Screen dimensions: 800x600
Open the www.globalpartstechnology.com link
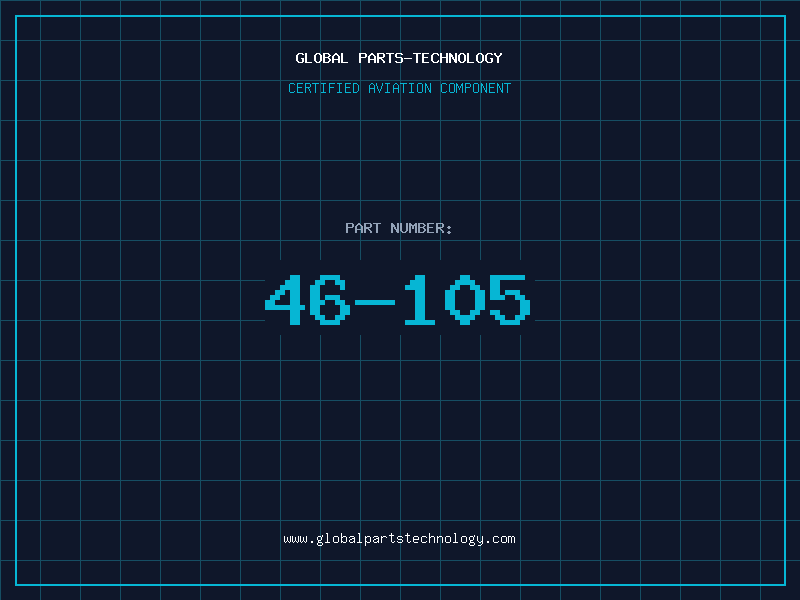pyautogui.click(x=399, y=539)
